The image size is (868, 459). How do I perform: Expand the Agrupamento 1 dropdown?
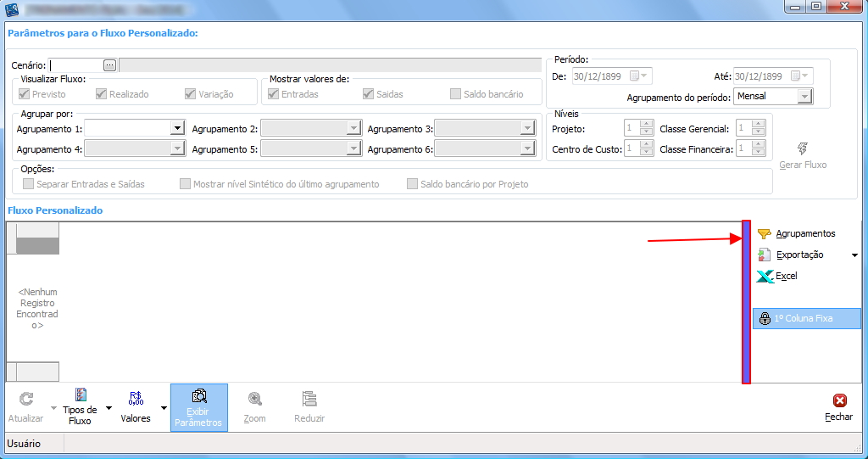pos(177,128)
